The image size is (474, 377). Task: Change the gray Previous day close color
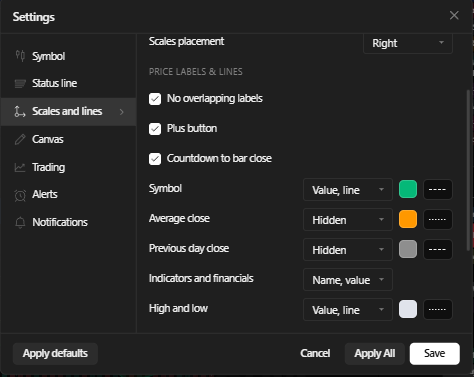click(x=408, y=249)
